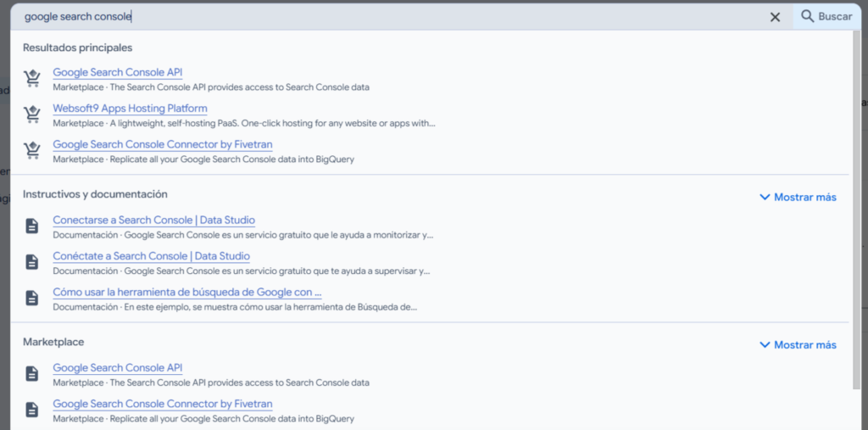Screen dimensions: 868x430
Task: Expand the Marketplace section with Mostrar más
Action: click(798, 345)
